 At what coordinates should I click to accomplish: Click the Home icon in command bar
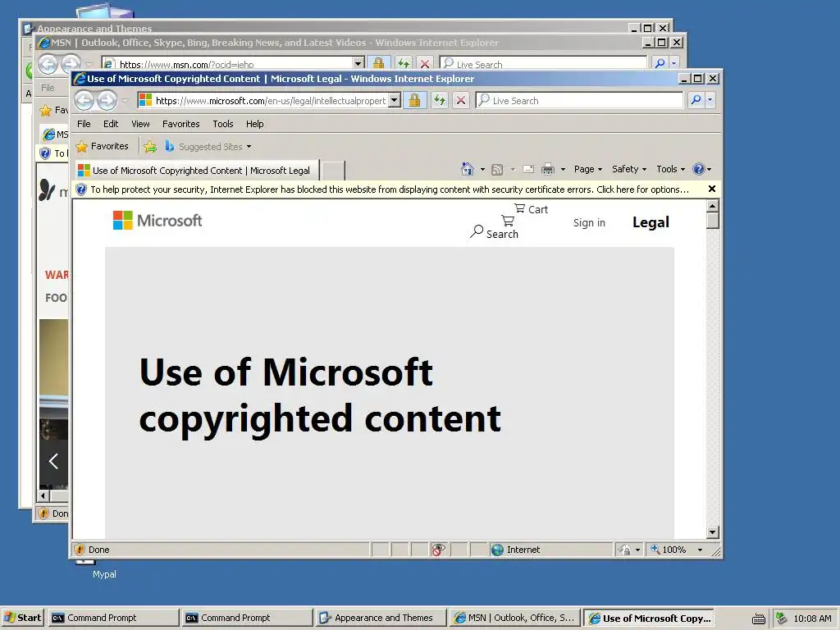click(x=467, y=169)
